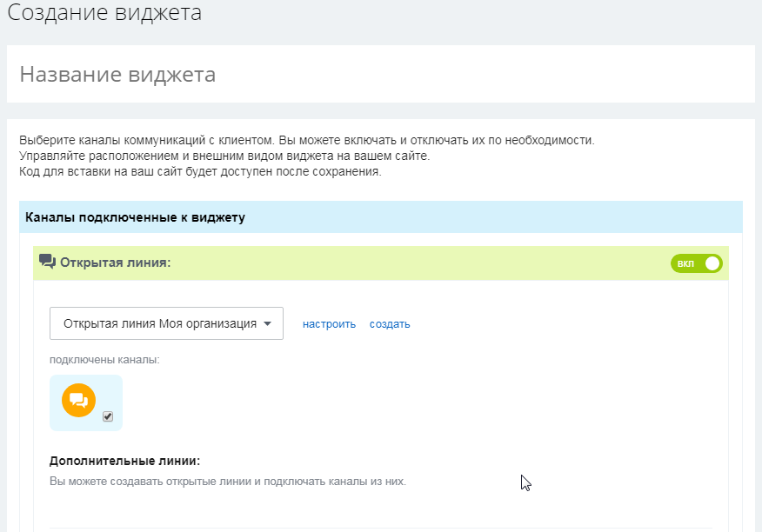The image size is (762, 532).
Task: Select the orange live chat channel icon
Action: 79,401
